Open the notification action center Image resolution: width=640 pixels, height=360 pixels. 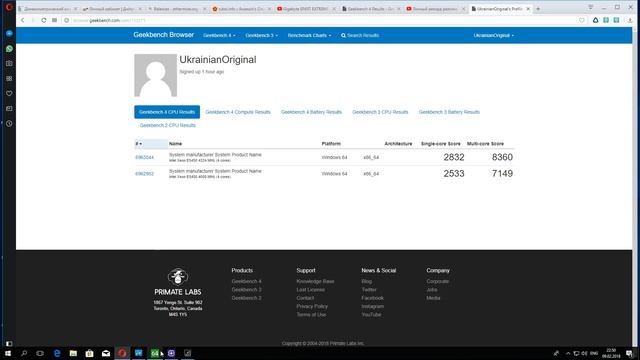click(630, 353)
